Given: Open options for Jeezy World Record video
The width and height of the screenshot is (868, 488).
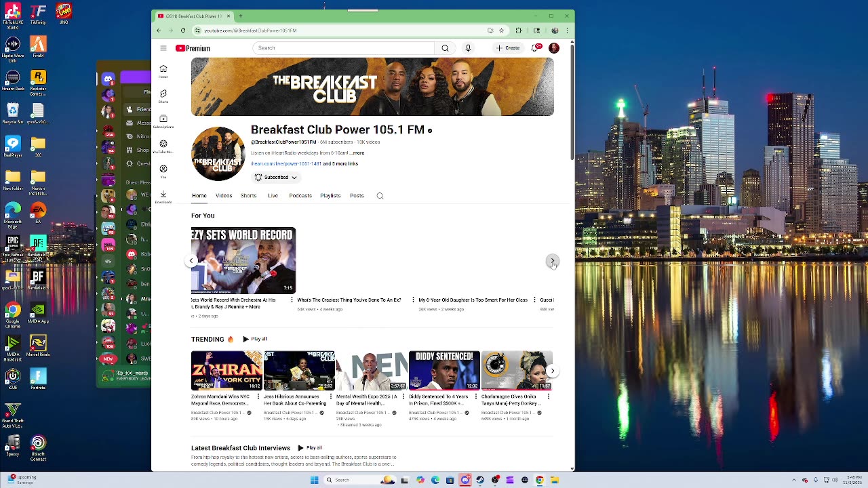Looking at the screenshot, I should point(292,300).
